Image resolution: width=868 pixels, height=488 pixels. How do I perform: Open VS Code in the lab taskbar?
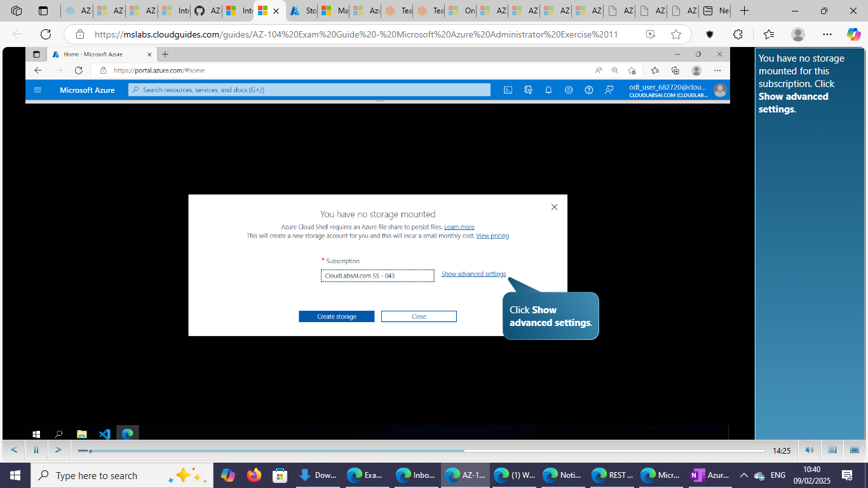[105, 434]
